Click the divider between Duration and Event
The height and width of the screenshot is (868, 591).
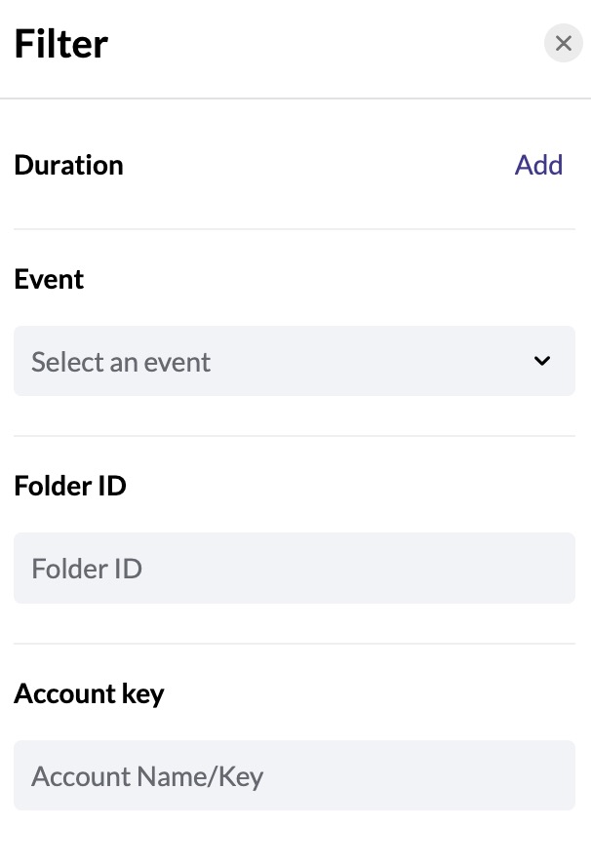(295, 228)
